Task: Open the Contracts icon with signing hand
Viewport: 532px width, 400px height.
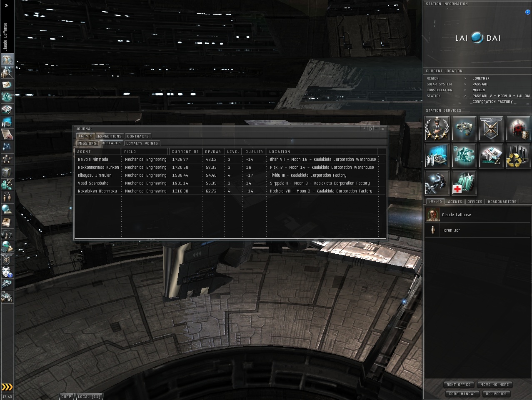Action: pos(7,135)
